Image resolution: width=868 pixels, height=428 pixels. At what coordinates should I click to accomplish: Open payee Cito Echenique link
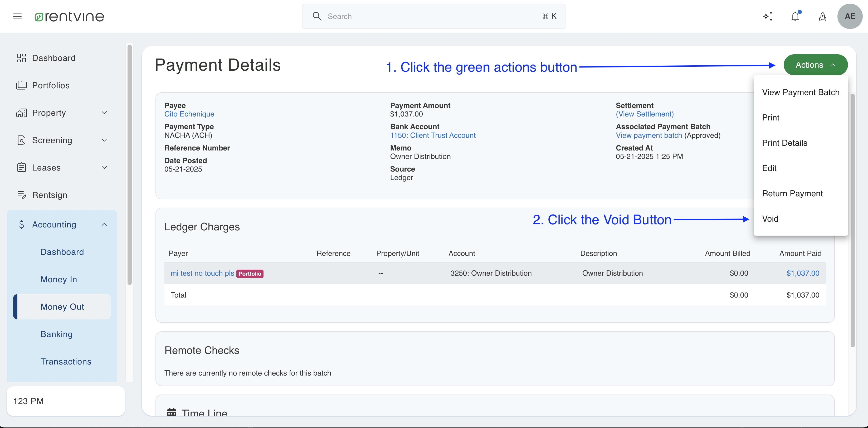[x=189, y=114]
